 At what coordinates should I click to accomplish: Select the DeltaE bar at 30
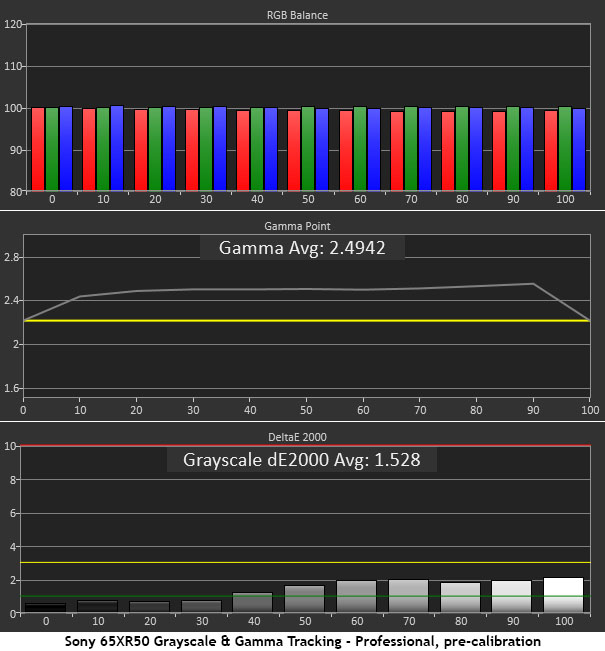coord(201,606)
